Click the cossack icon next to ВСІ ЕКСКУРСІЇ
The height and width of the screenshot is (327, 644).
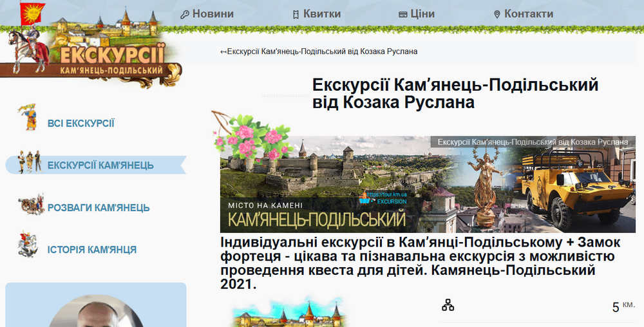[28, 117]
